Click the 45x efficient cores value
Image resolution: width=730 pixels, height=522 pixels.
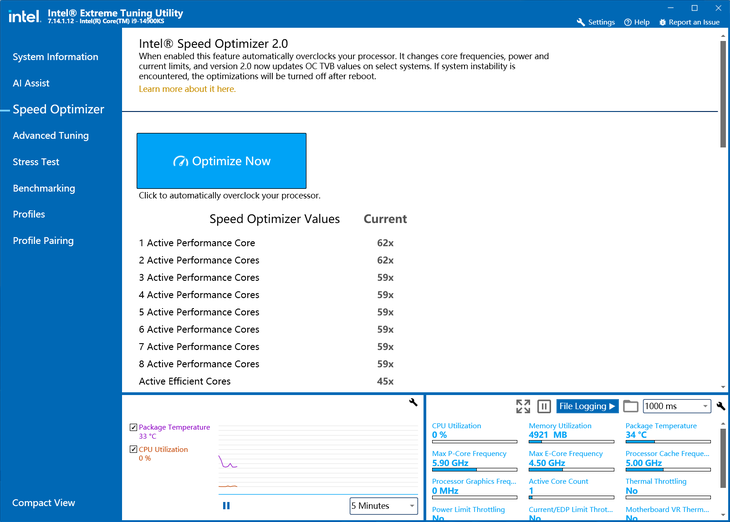(385, 381)
